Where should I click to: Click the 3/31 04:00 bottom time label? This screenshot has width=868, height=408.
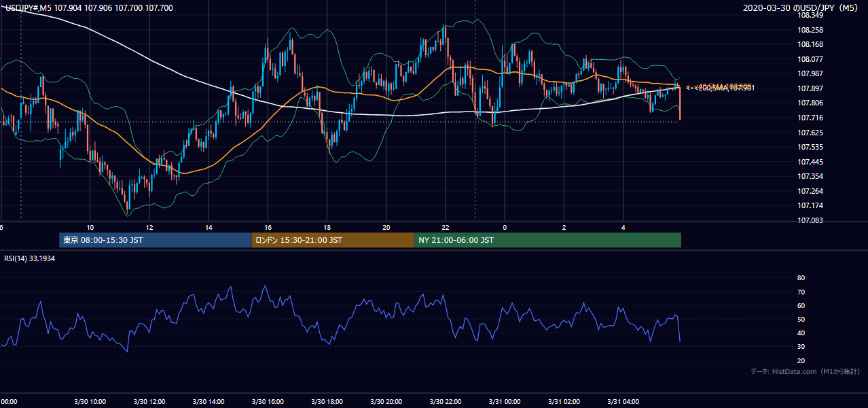623,401
